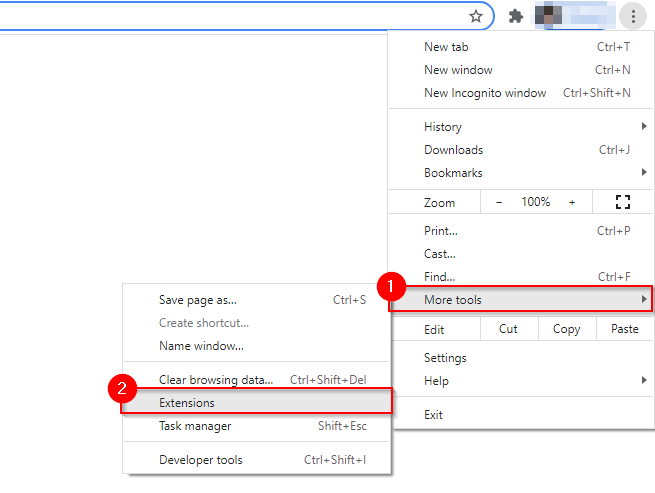Expand the Bookmarks submenu
The width and height of the screenshot is (655, 493).
(520, 173)
